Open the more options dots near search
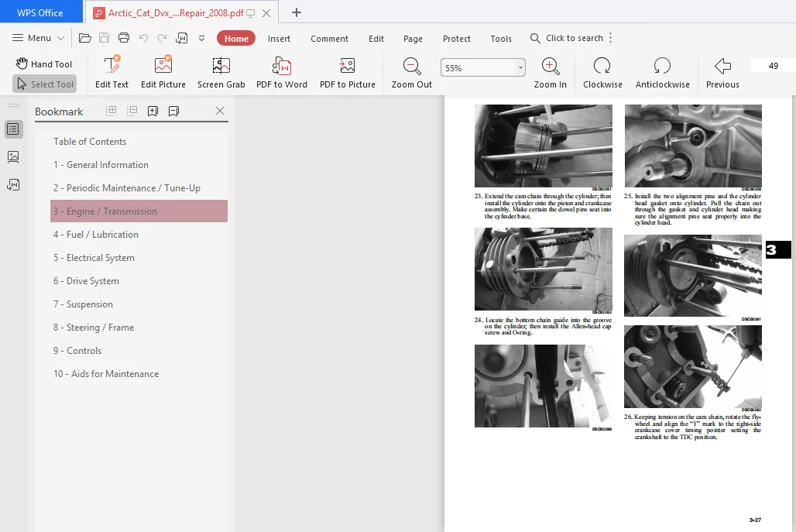The width and height of the screenshot is (796, 532). click(610, 38)
